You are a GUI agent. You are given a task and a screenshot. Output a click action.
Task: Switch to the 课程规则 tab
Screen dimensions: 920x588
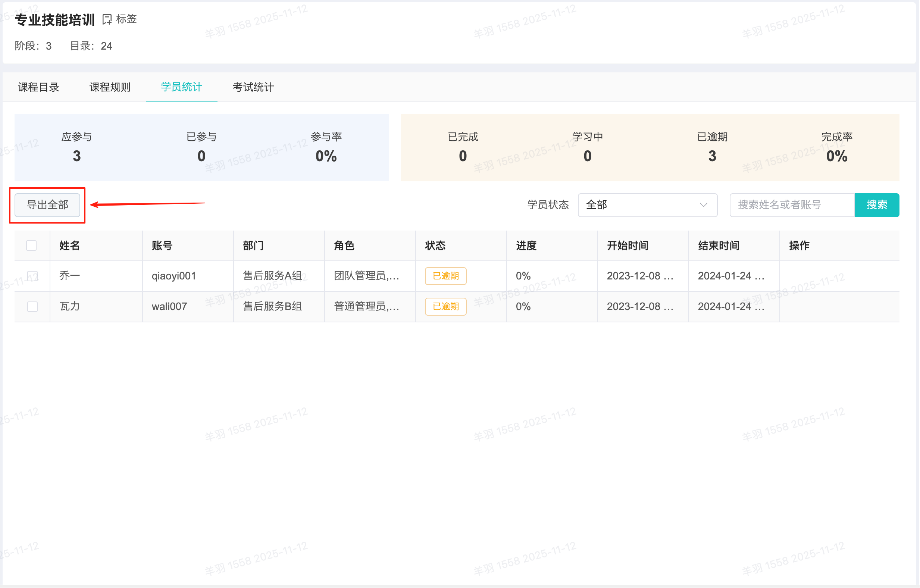(x=110, y=87)
